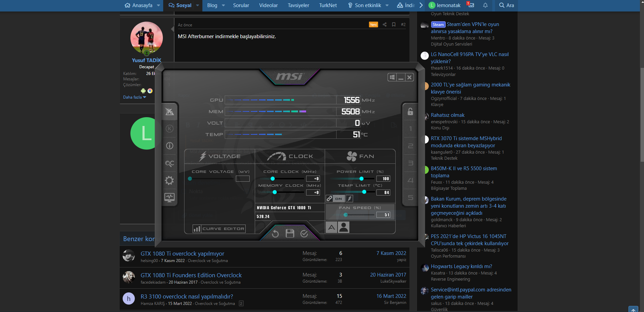The height and width of the screenshot is (312, 644).
Task: Expand the Blog menu dropdown arrow
Action: [223, 5]
